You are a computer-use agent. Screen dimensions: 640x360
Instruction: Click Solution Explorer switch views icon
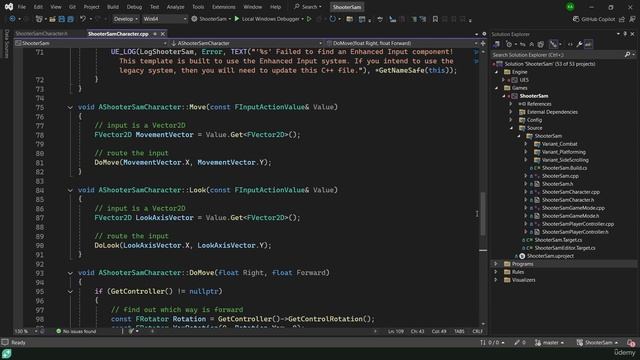click(x=496, y=44)
